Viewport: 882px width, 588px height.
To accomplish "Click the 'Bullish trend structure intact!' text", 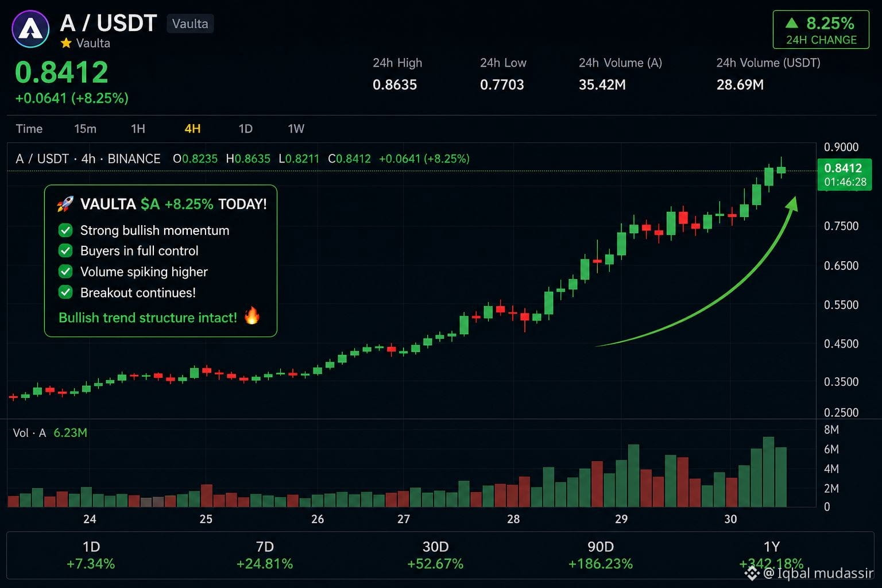I will click(x=148, y=318).
